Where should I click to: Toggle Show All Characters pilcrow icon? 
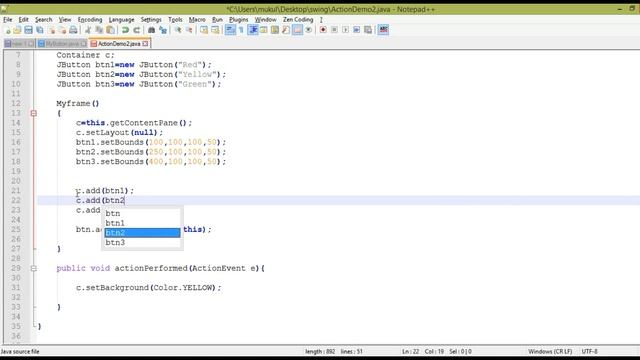coord(241,30)
